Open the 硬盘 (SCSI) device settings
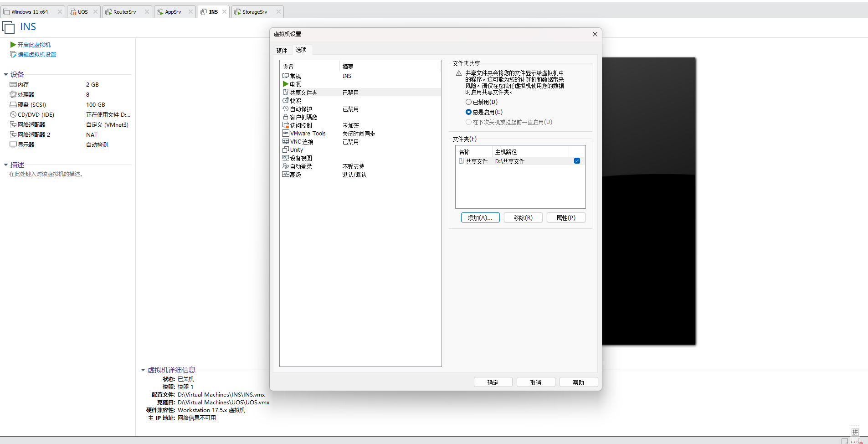This screenshot has height=444, width=868. (x=31, y=104)
